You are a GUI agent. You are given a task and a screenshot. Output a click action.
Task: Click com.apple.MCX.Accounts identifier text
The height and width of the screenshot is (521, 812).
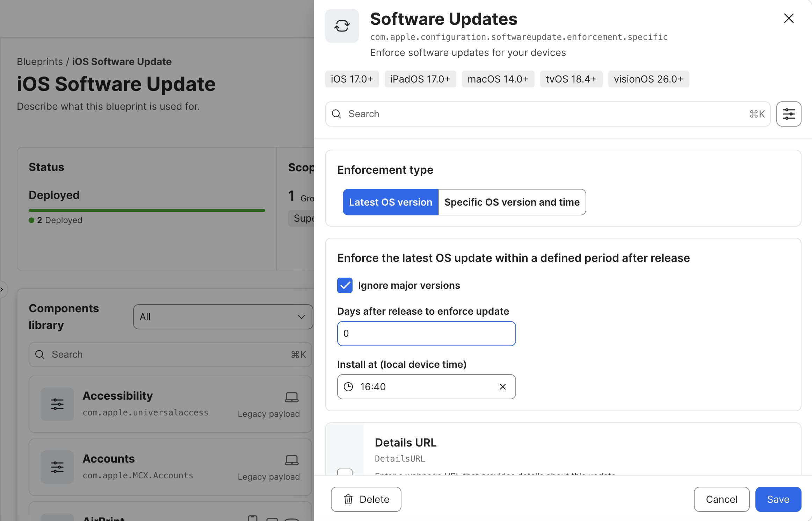pyautogui.click(x=138, y=476)
